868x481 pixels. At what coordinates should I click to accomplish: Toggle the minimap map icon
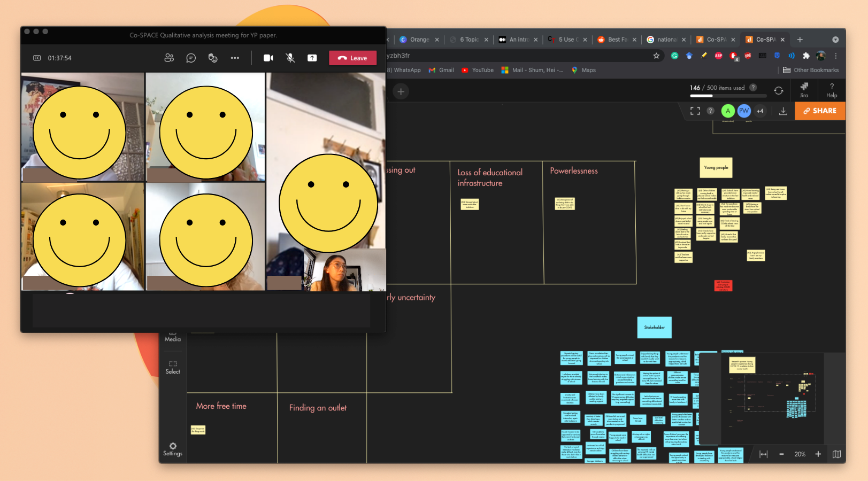coord(836,454)
